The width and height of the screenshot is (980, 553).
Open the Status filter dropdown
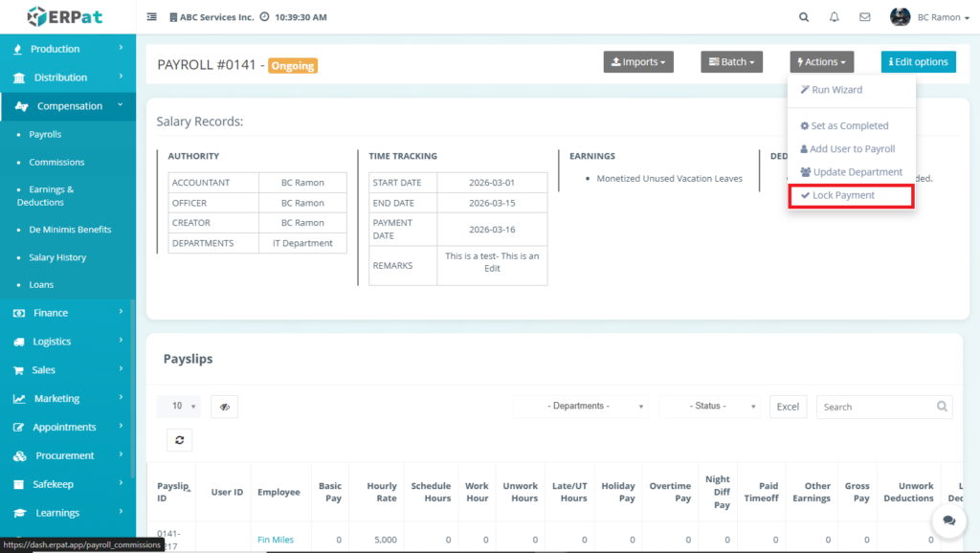pos(709,407)
